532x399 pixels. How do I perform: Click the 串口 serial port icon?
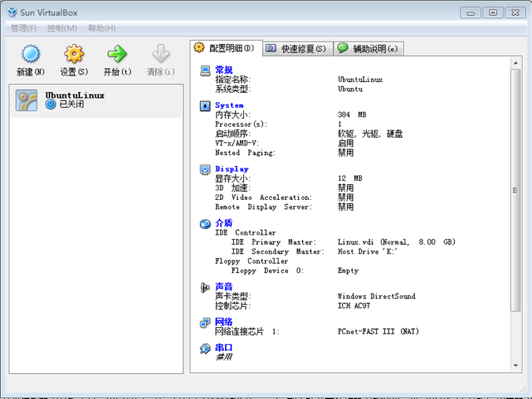pyautogui.click(x=205, y=349)
